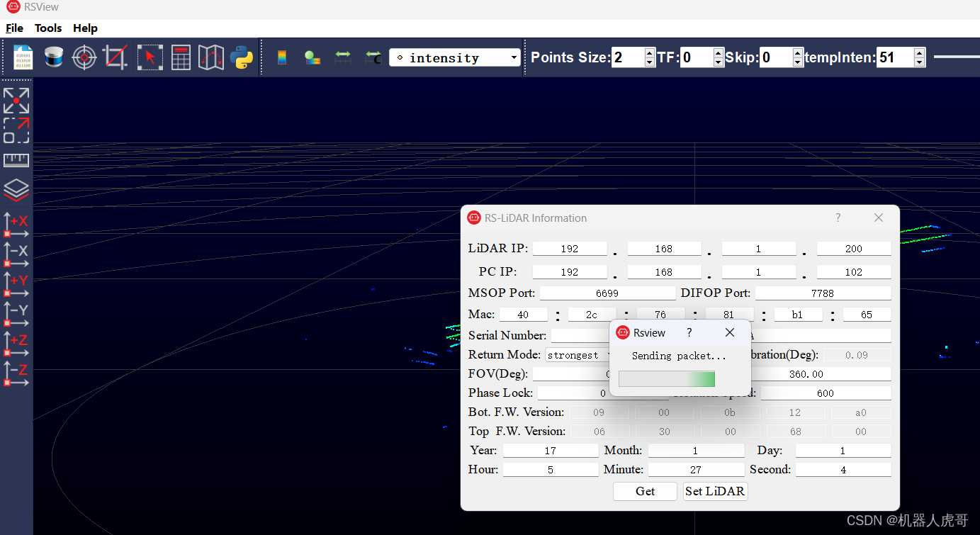Click the target crosshair toolbar icon
This screenshot has height=535, width=980.
84,57
